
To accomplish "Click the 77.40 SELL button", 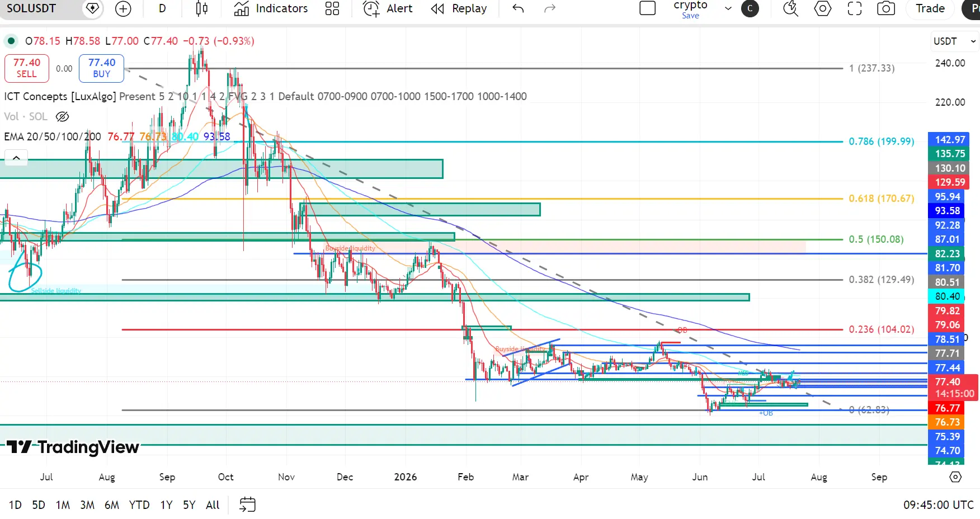I will [27, 68].
